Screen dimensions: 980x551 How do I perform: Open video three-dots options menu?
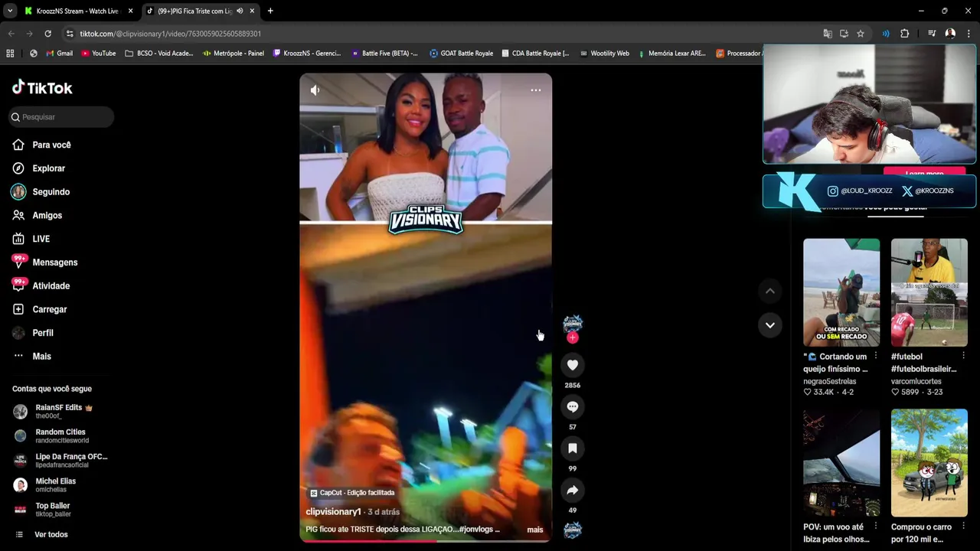click(536, 90)
